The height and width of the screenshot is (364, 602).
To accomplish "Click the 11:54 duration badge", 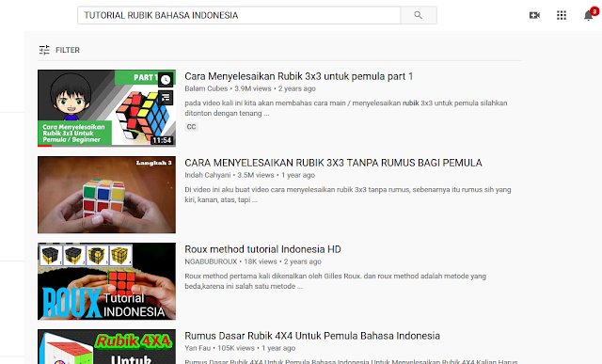I will [162, 140].
